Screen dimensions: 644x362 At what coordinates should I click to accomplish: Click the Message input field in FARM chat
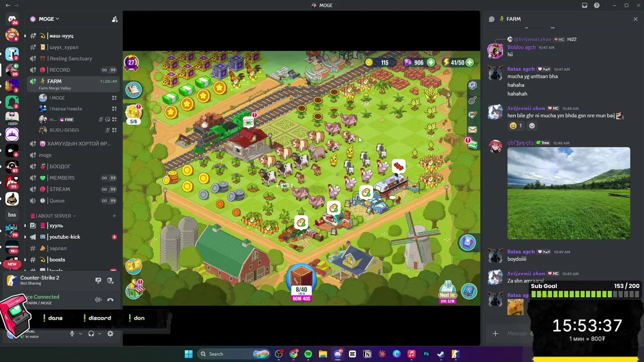coord(516,333)
